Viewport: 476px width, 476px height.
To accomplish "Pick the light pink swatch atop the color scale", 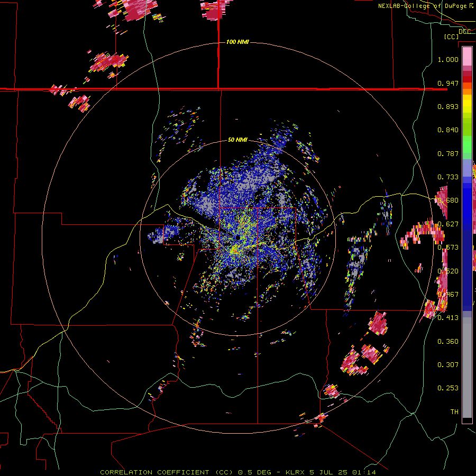I will (467, 56).
